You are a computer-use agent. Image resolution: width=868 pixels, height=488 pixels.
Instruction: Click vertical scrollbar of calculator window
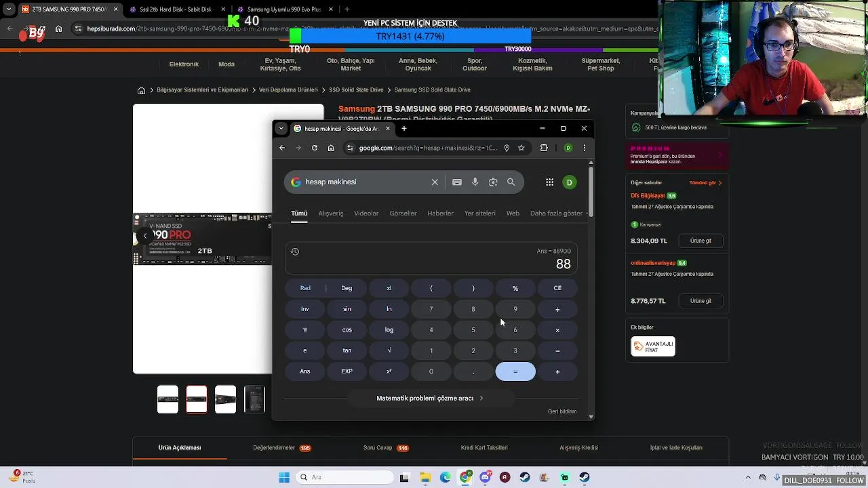(x=591, y=190)
